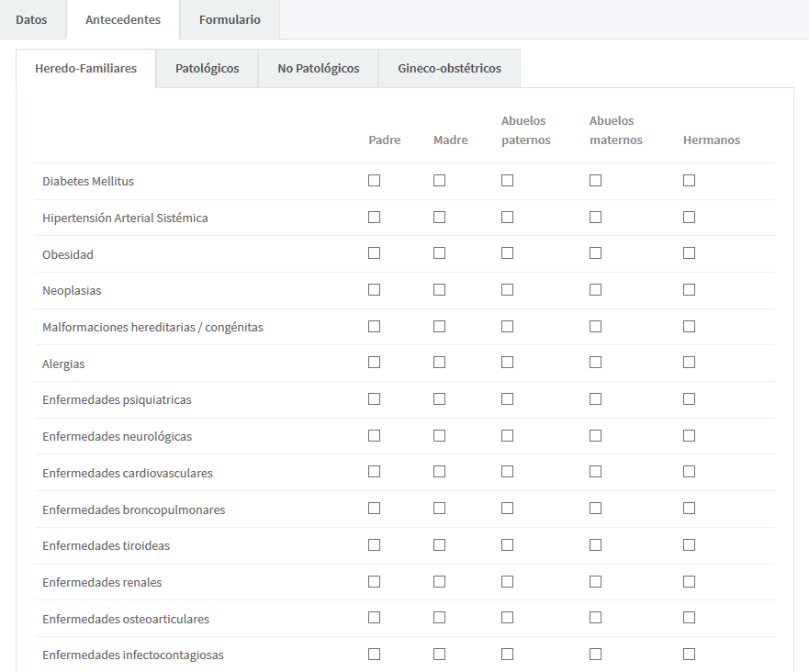This screenshot has width=809, height=672.
Task: Mark Enfermedades cardiovasculares for Abuelos maternos
Action: (x=595, y=472)
